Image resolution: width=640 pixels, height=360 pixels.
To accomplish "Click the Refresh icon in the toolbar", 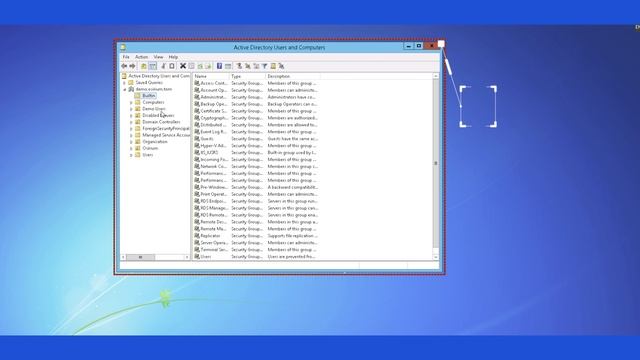I will (x=200, y=66).
